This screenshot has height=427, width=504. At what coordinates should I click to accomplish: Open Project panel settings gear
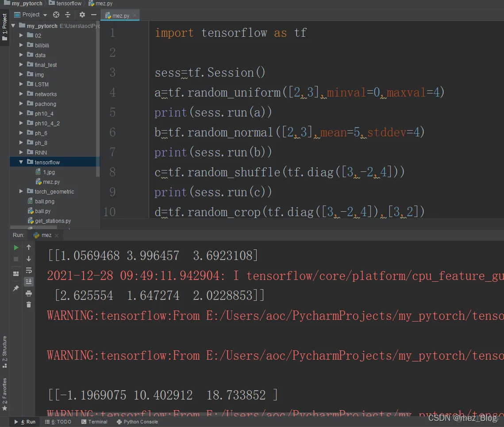coord(82,15)
